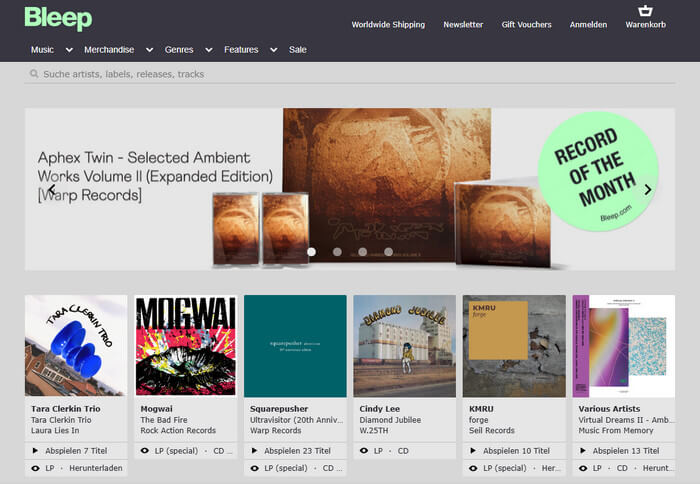
Task: Open the Gift Vouchers link
Action: tap(526, 25)
